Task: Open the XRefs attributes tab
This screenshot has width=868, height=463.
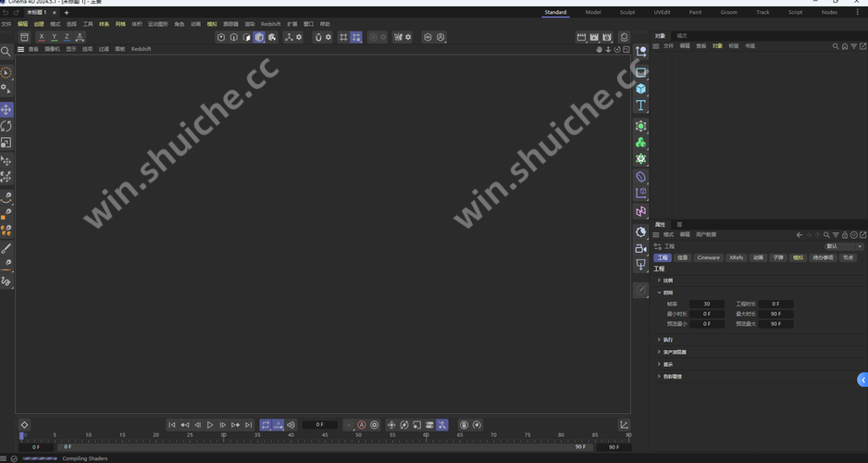Action: (x=736, y=257)
